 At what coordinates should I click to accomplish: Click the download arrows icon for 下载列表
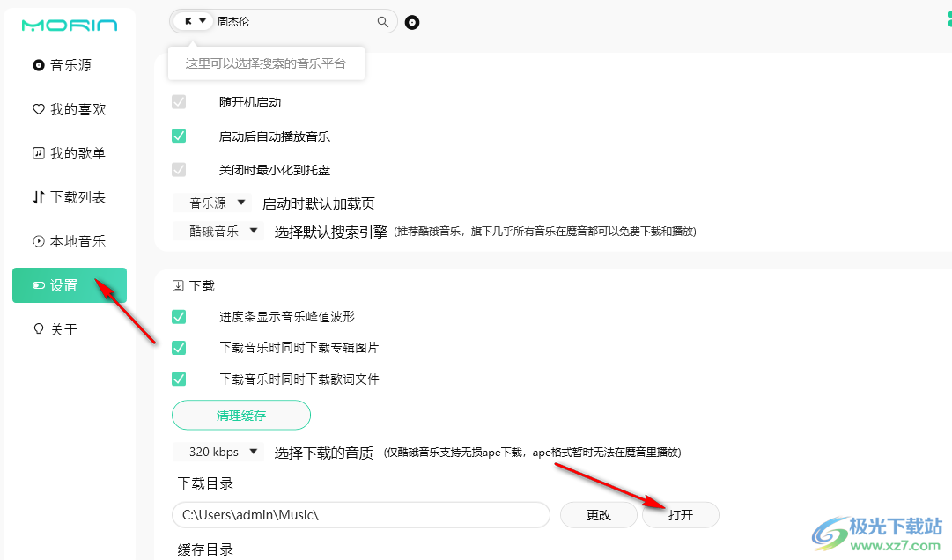38,197
